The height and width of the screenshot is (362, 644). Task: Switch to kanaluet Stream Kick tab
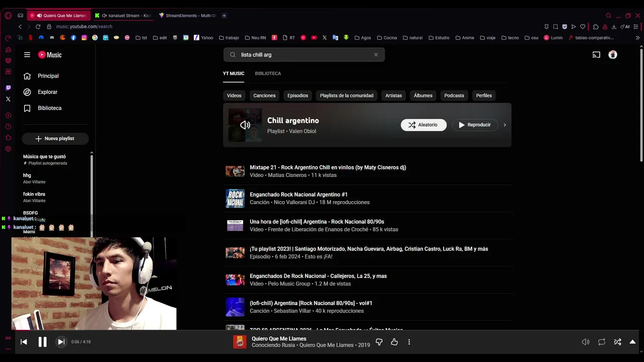tap(123, 16)
